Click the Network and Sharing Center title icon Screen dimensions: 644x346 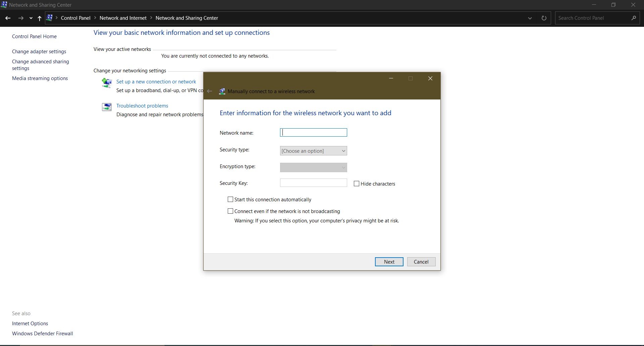click(x=4, y=5)
